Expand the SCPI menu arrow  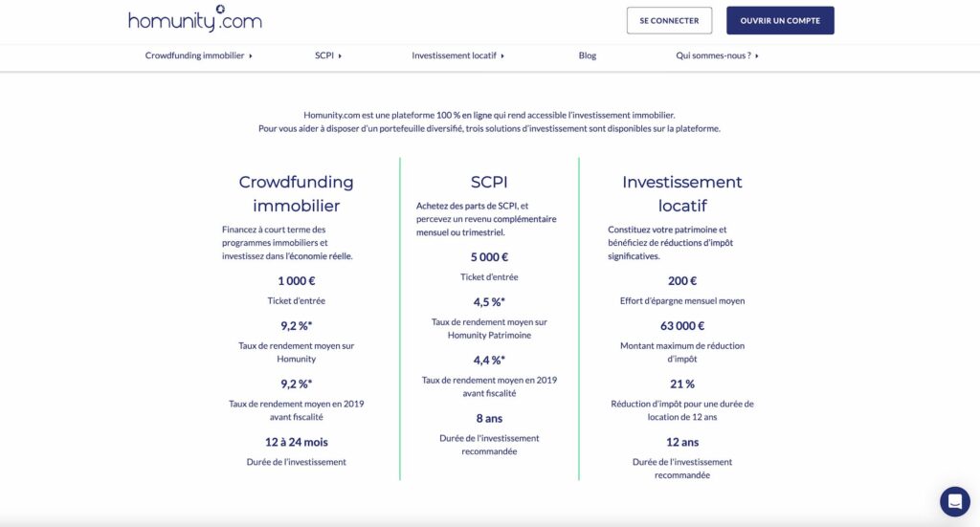340,55
